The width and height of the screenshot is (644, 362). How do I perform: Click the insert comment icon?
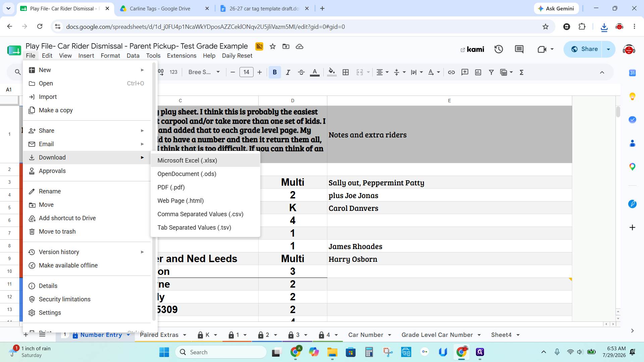point(465,72)
